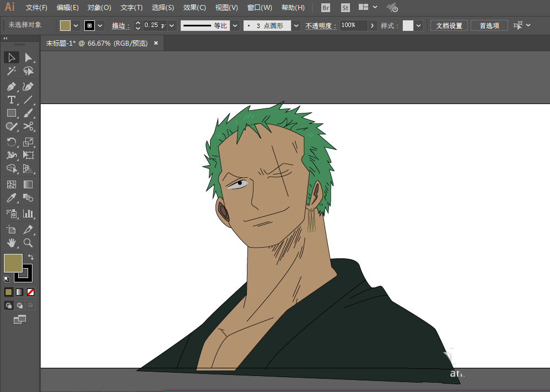Click the 文档设置 button
Screen dimensions: 550x392
coord(449,25)
